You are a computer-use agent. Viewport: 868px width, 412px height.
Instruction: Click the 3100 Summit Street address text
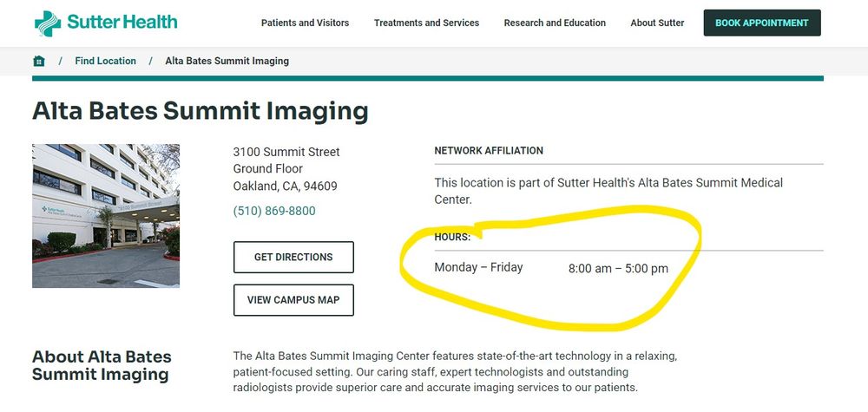click(x=286, y=153)
